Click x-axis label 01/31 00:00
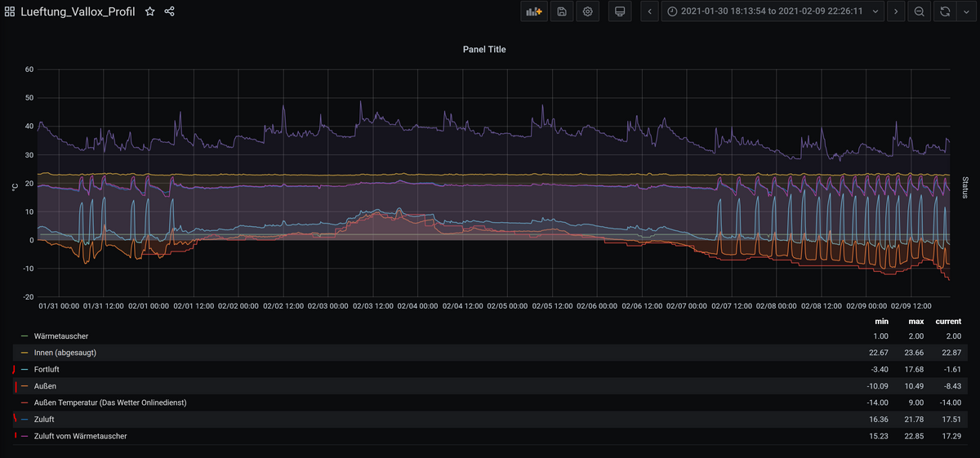Viewport: 980px width, 458px height. click(x=59, y=306)
